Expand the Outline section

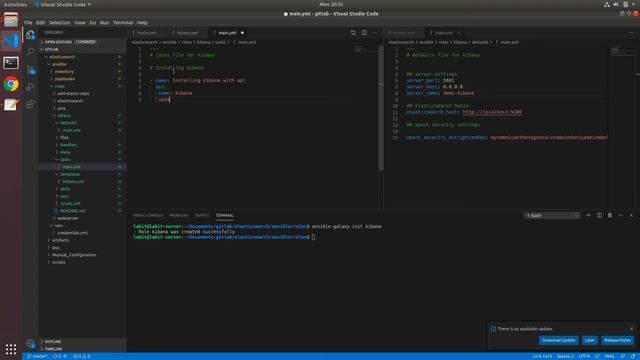click(82, 341)
